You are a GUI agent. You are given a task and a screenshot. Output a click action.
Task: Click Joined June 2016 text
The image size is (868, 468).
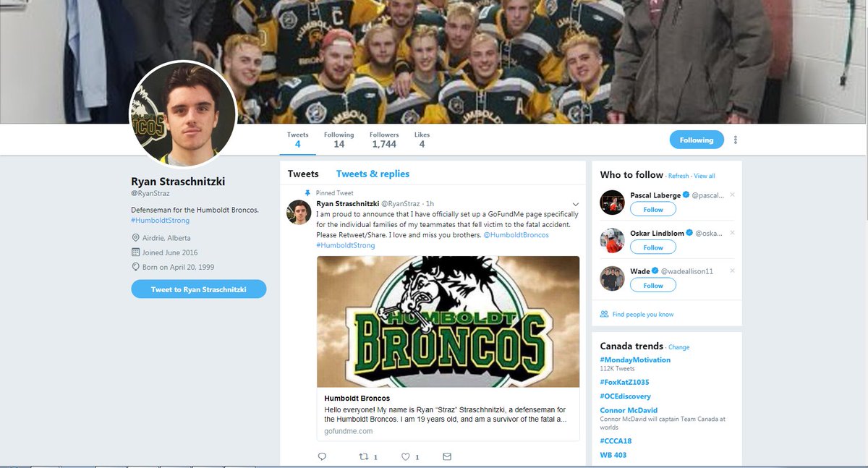point(170,252)
